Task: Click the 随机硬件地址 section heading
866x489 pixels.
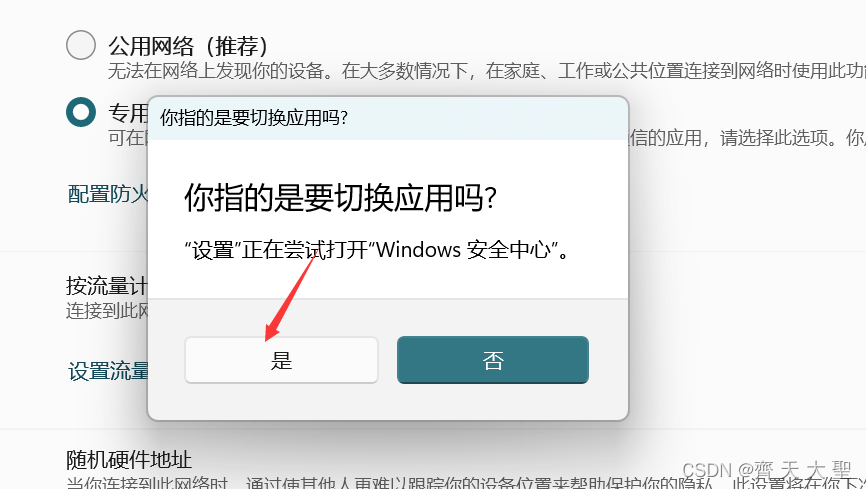Action: 129,460
